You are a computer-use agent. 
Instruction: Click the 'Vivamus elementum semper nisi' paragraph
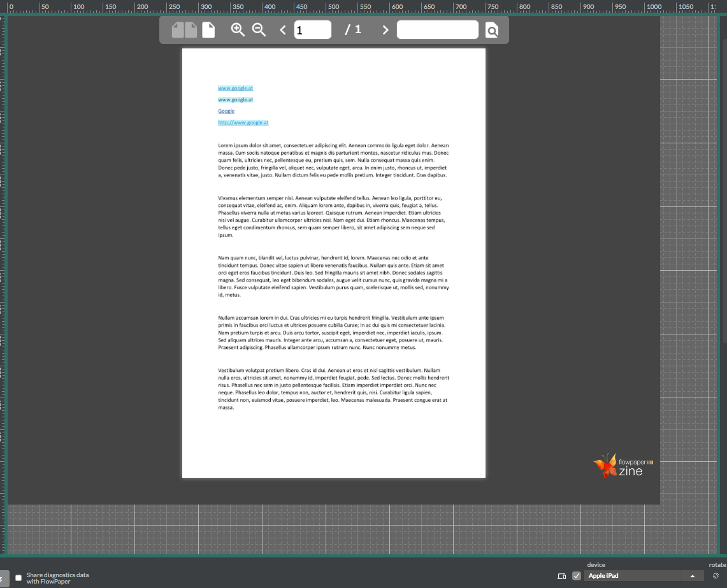click(332, 217)
